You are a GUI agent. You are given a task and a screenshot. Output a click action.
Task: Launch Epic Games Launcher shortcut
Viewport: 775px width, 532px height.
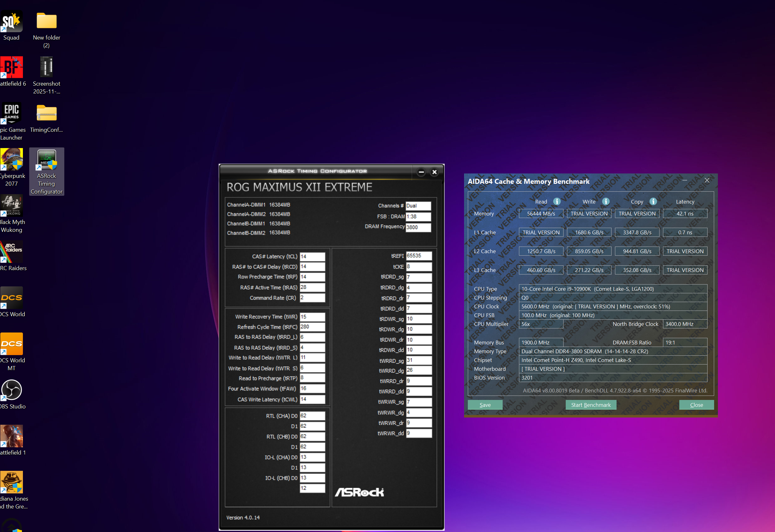tap(12, 122)
